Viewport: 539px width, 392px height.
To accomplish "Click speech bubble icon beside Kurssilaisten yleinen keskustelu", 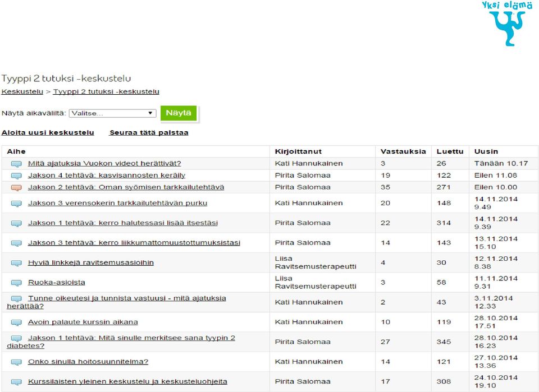I will click(x=16, y=382).
